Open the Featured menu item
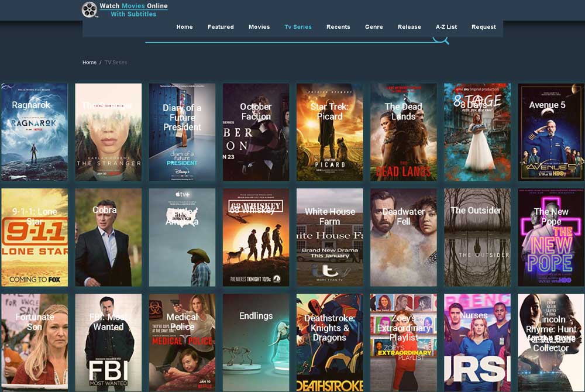The image size is (585, 392). coord(221,27)
